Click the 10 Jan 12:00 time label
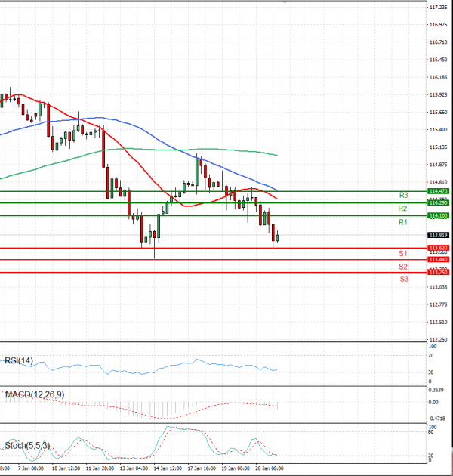The width and height of the screenshot is (453, 476). click(66, 468)
